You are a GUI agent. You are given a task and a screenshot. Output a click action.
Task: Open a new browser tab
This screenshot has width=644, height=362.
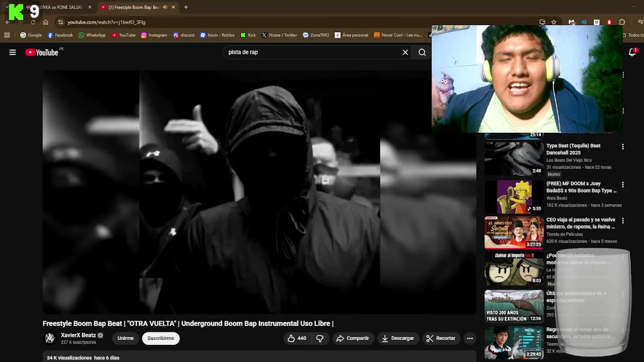pos(186,7)
